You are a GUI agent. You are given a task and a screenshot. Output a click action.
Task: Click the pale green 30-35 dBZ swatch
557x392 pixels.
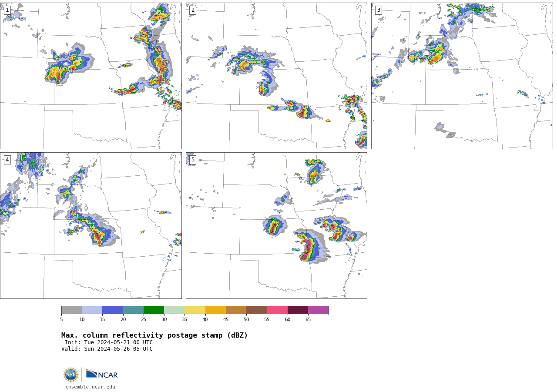click(174, 310)
